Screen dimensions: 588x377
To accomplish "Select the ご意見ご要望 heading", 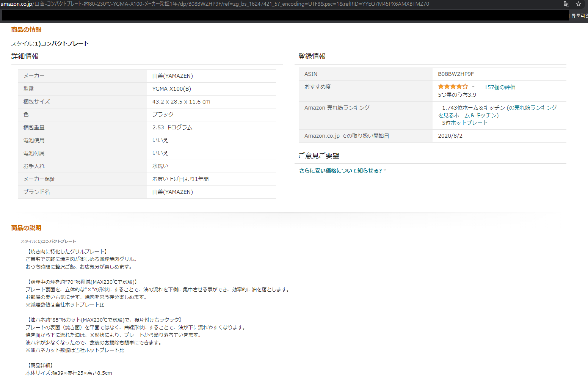I will click(x=319, y=156).
